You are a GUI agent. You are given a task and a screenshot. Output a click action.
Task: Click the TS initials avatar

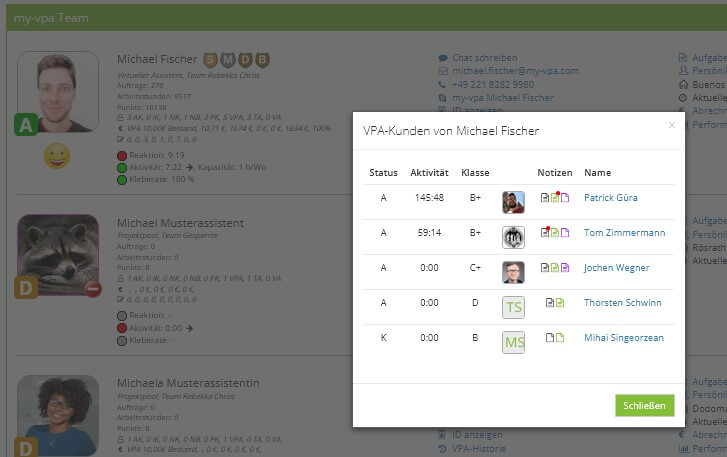tap(513, 307)
